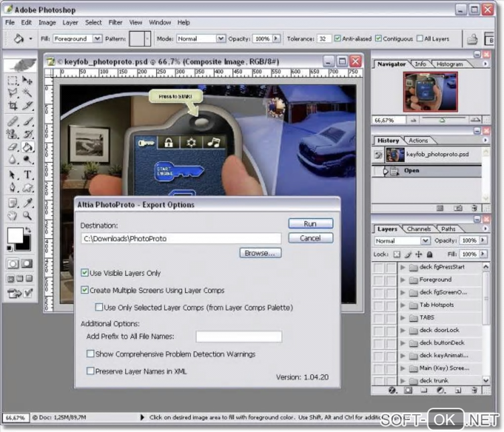Toggle Create Multiple Screens Using Layer Comps
Viewport: 504px width, 432px height.
point(84,290)
